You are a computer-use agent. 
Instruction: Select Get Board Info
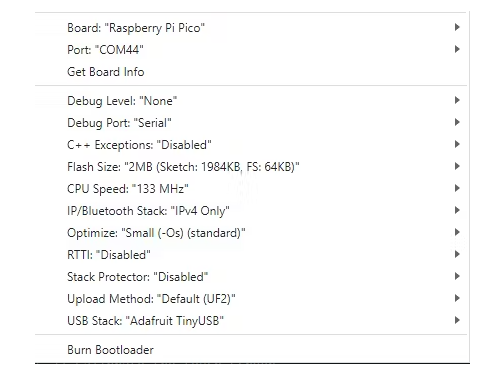pyautogui.click(x=251, y=71)
